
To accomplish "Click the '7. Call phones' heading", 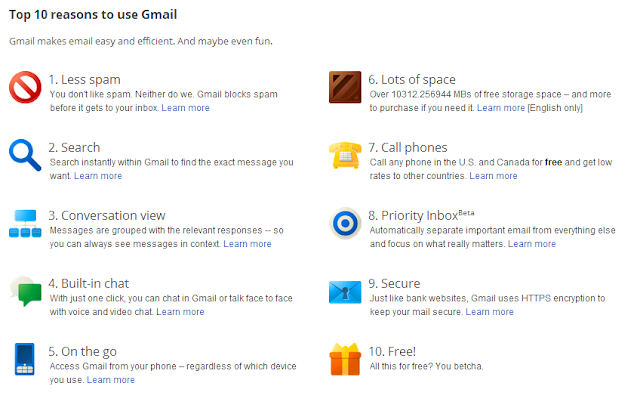I will click(x=408, y=147).
